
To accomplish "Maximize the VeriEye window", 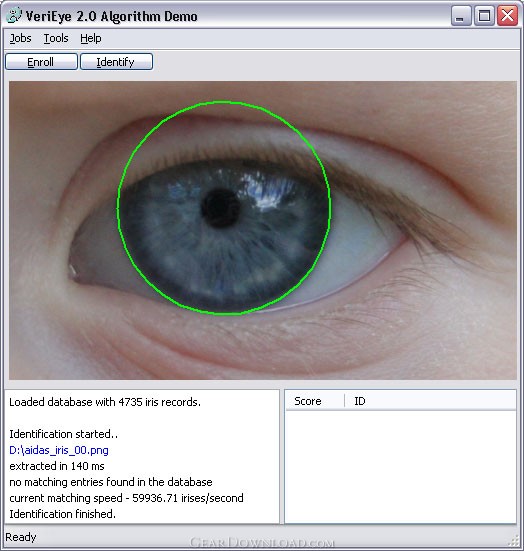I will pyautogui.click(x=484, y=15).
